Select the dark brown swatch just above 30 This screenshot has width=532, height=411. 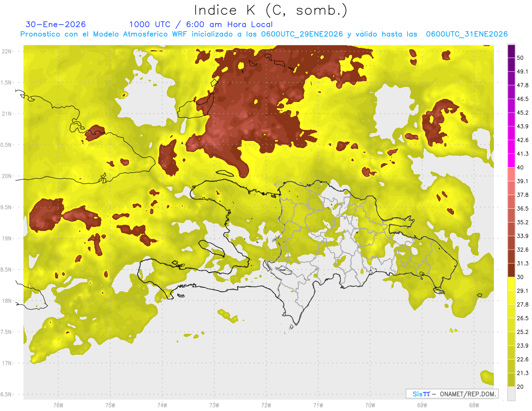click(x=511, y=270)
